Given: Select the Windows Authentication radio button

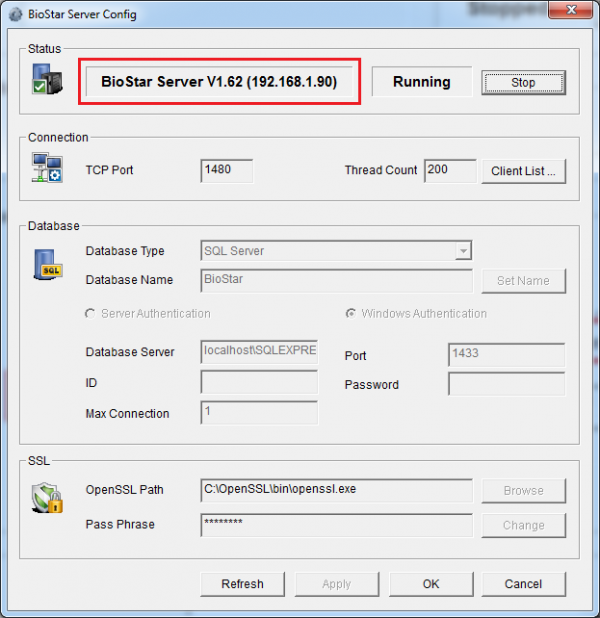Looking at the screenshot, I should (351, 314).
